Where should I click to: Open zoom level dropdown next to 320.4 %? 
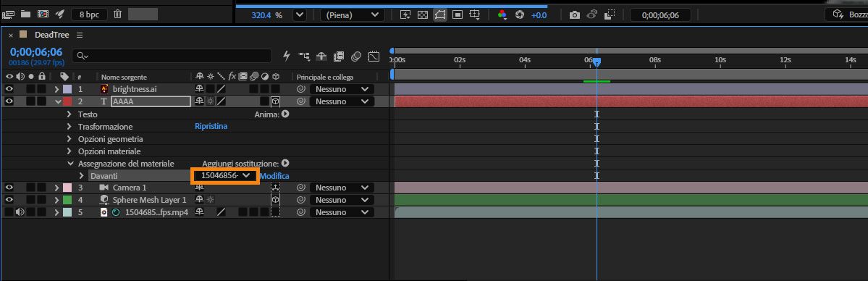tap(300, 15)
